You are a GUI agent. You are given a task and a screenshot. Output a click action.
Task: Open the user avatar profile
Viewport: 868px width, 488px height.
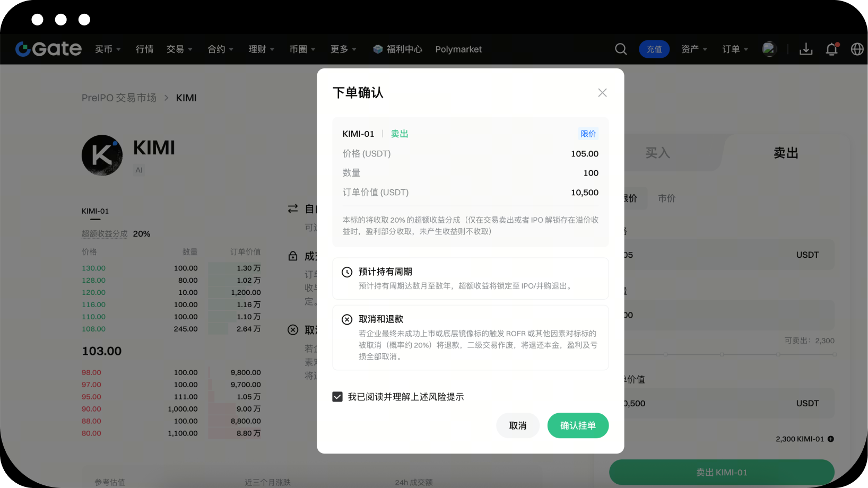[769, 49]
